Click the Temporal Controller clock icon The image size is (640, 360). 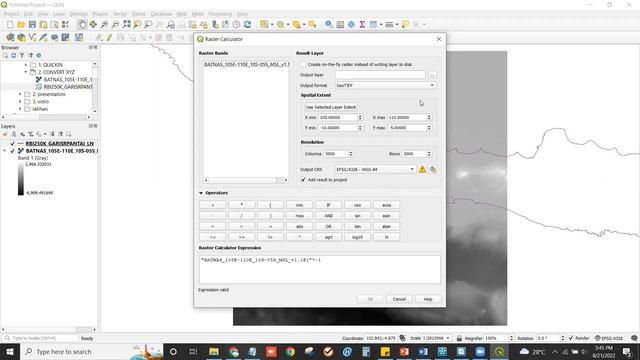[236, 24]
